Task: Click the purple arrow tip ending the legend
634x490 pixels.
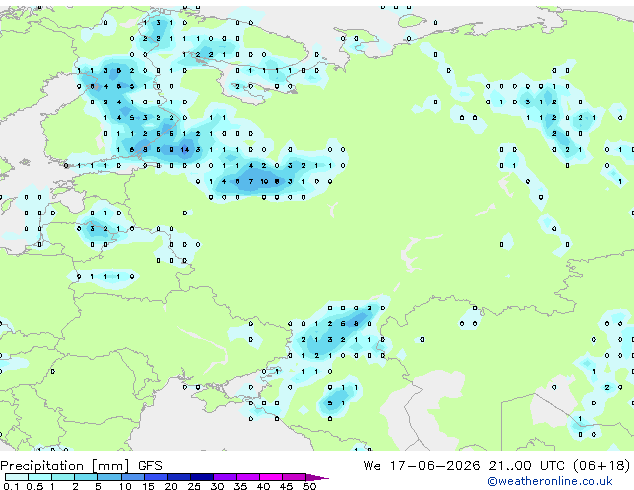Action: 317,477
